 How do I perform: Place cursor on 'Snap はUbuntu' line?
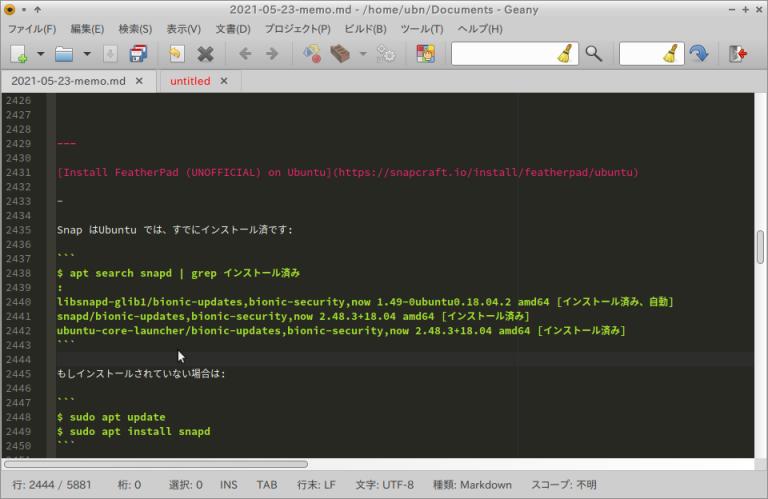(x=174, y=230)
